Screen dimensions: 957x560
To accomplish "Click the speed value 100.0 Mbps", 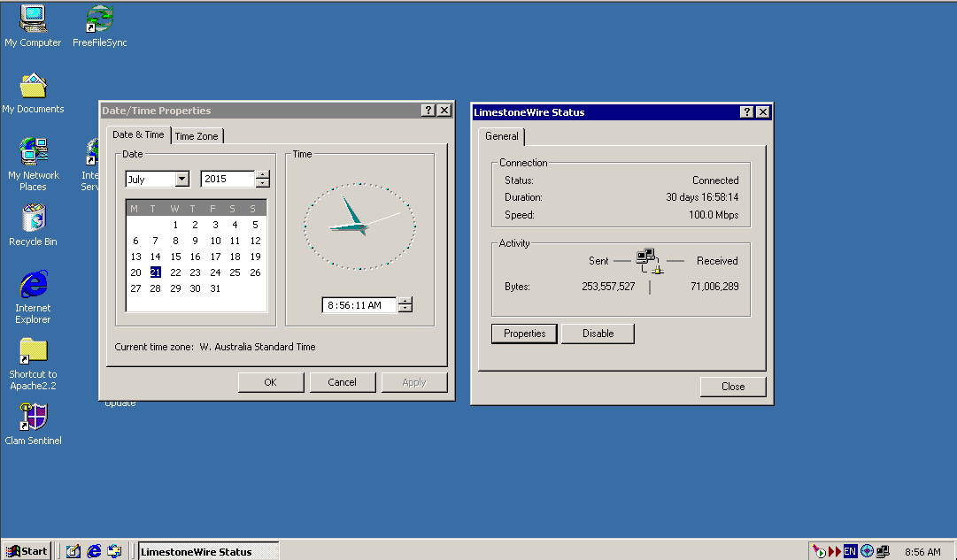I will pyautogui.click(x=714, y=215).
